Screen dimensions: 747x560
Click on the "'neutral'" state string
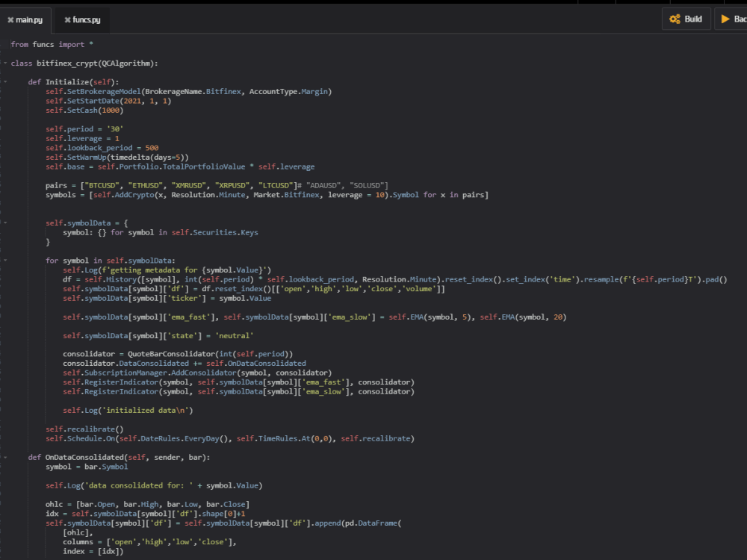235,336
